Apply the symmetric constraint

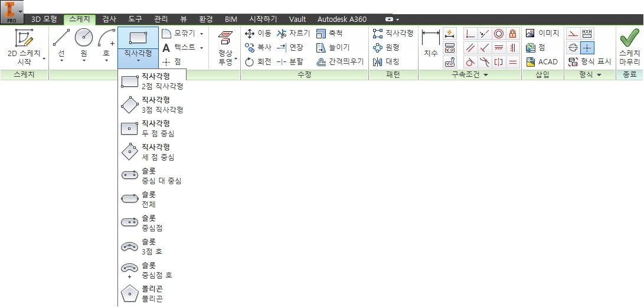(x=499, y=62)
